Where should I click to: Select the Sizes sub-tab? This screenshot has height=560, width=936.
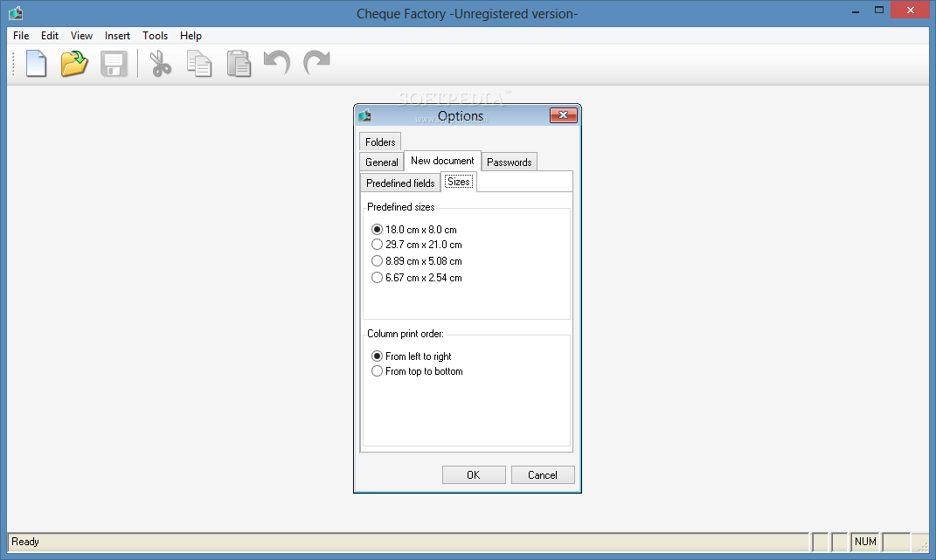click(x=459, y=182)
